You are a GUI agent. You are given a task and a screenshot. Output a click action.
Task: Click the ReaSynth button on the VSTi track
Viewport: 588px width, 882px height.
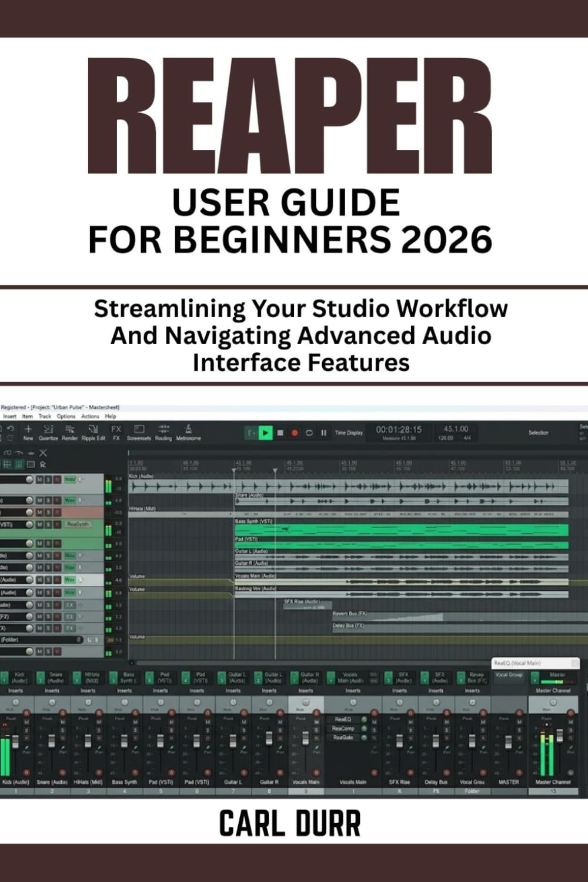click(78, 524)
